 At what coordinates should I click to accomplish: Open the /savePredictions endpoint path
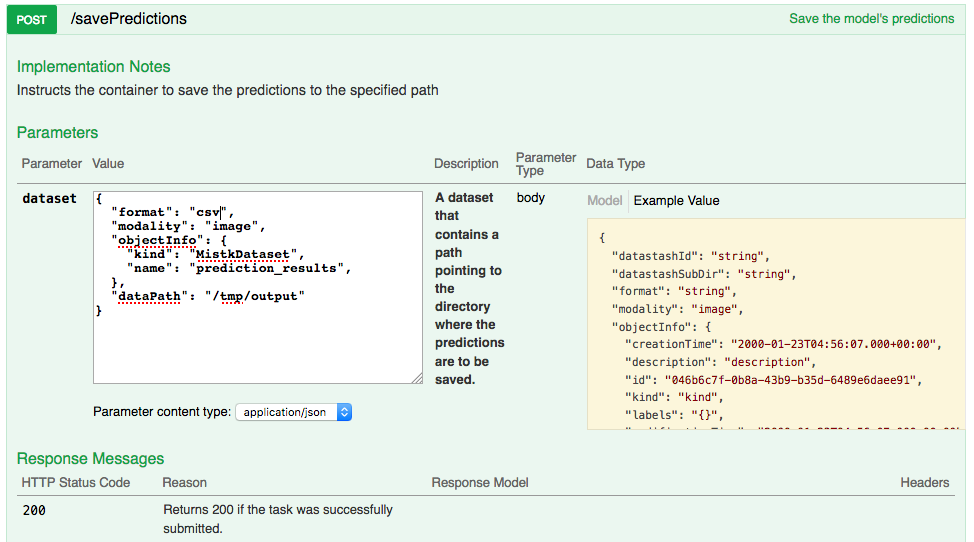coord(129,19)
